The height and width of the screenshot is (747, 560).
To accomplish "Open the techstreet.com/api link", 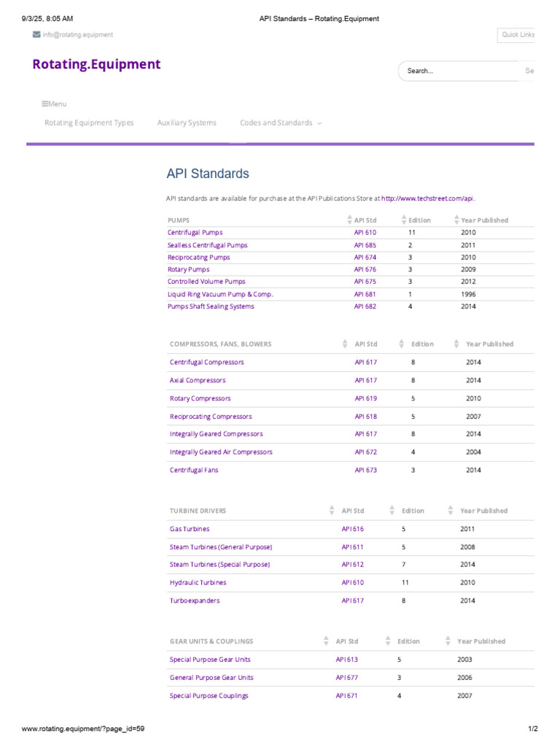I will point(427,198).
